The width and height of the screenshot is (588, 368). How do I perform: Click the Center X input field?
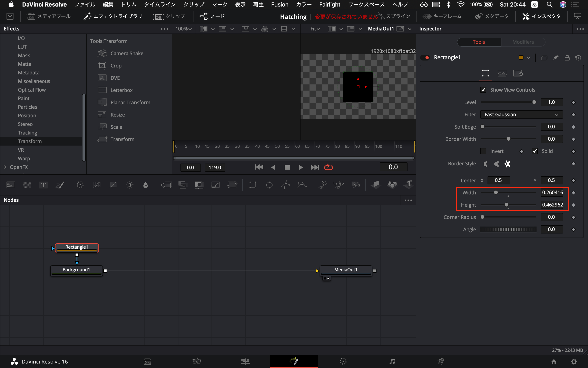[x=498, y=180]
